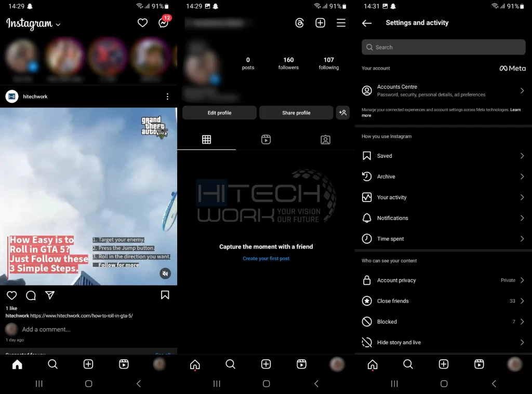532x394 pixels.
Task: Go to Home from the profile screen
Action: 195,364
